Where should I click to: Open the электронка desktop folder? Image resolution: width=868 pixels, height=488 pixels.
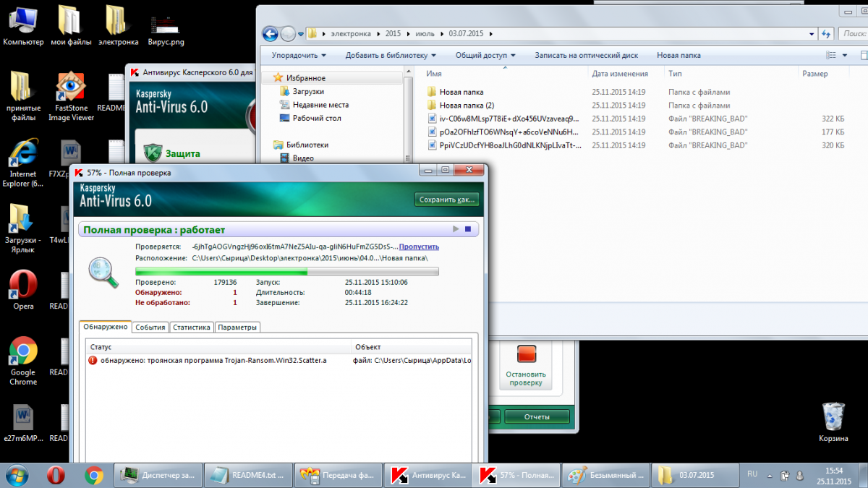(x=118, y=26)
